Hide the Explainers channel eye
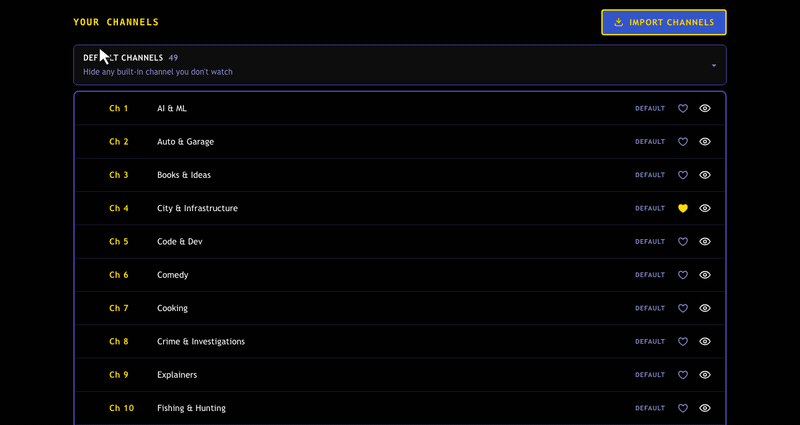The height and width of the screenshot is (425, 800). pos(705,374)
